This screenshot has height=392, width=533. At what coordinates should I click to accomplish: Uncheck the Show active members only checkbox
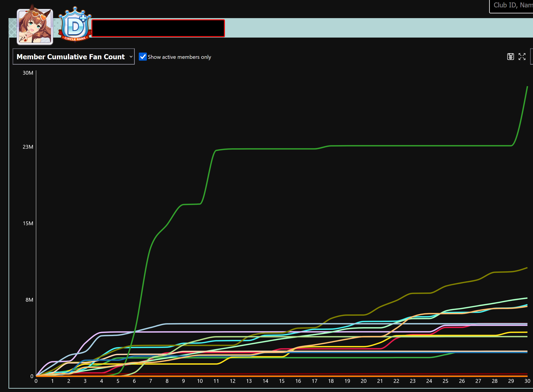(143, 57)
